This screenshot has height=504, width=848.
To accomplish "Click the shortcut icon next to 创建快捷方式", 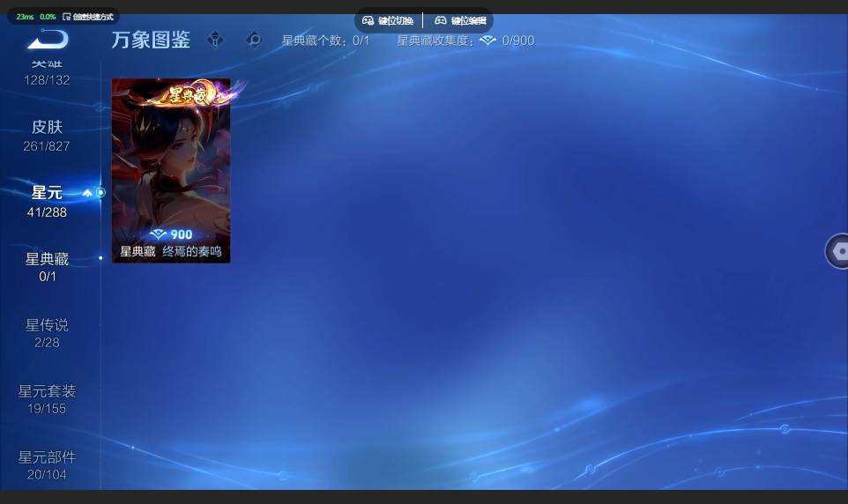I will 66,17.
